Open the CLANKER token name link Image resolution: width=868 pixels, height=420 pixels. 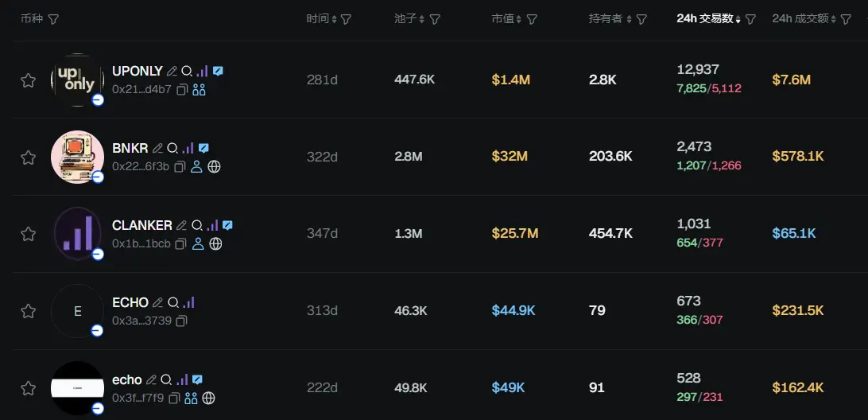pos(141,225)
